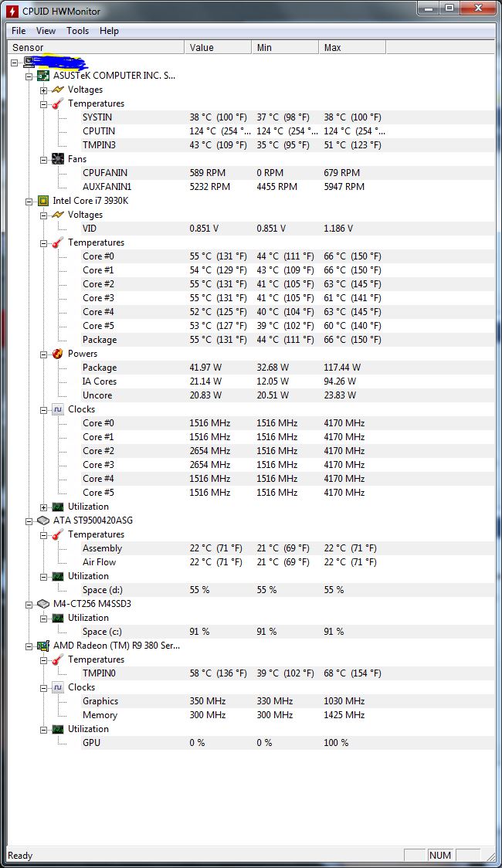The image size is (502, 868).
Task: Collapse the Intel Core i7 Clocks node
Action: pos(43,410)
